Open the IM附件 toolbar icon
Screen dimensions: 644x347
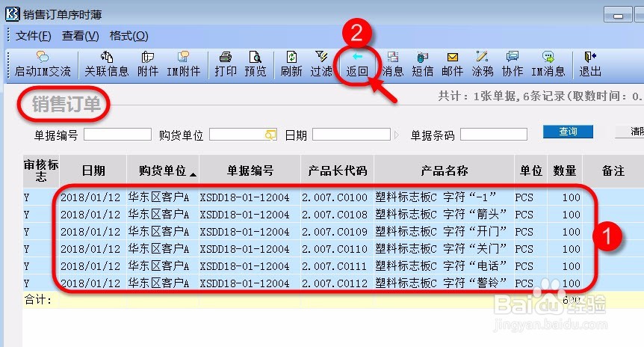tap(183, 64)
